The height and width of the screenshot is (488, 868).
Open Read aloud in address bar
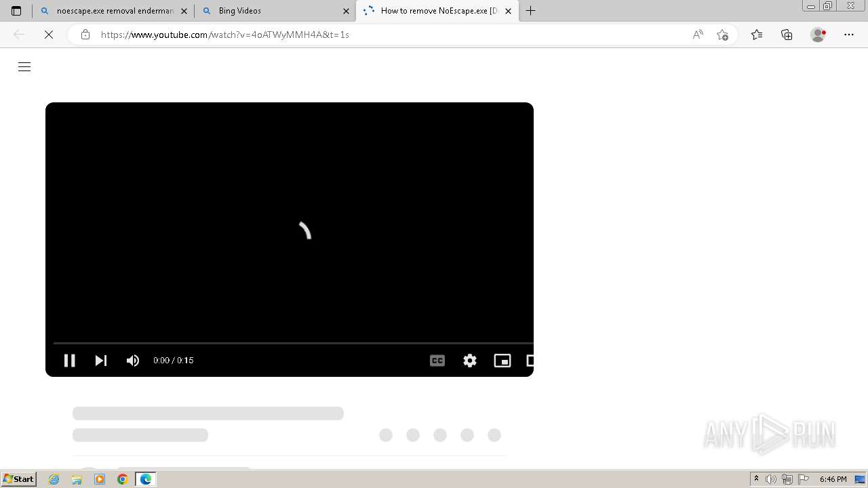click(698, 35)
